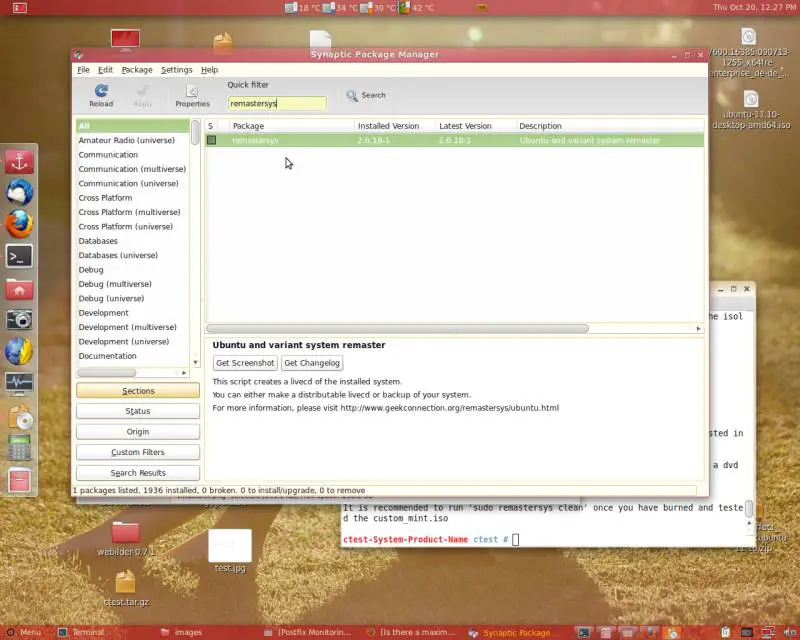Open the software installer disc icon in dock
The image size is (800, 640).
(x=20, y=416)
